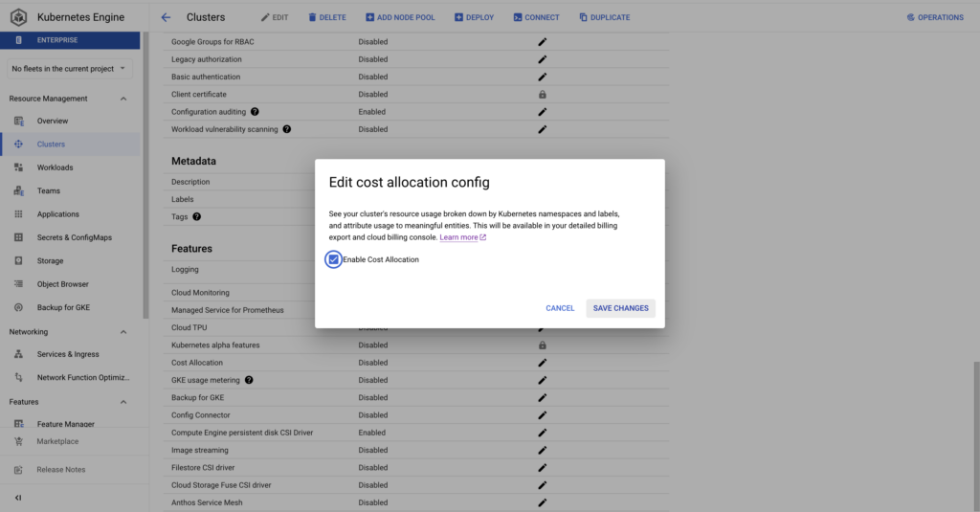Click the Backup for GKE sidebar icon

(x=19, y=307)
